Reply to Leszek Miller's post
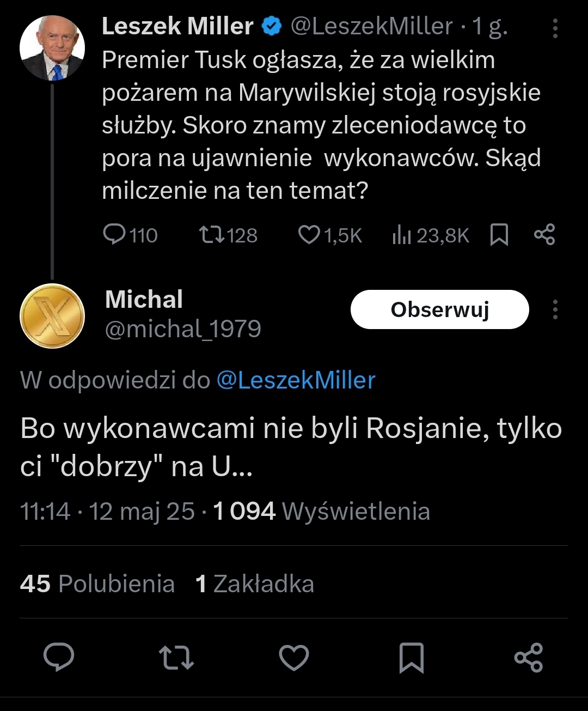Image resolution: width=588 pixels, height=711 pixels. 114,235
